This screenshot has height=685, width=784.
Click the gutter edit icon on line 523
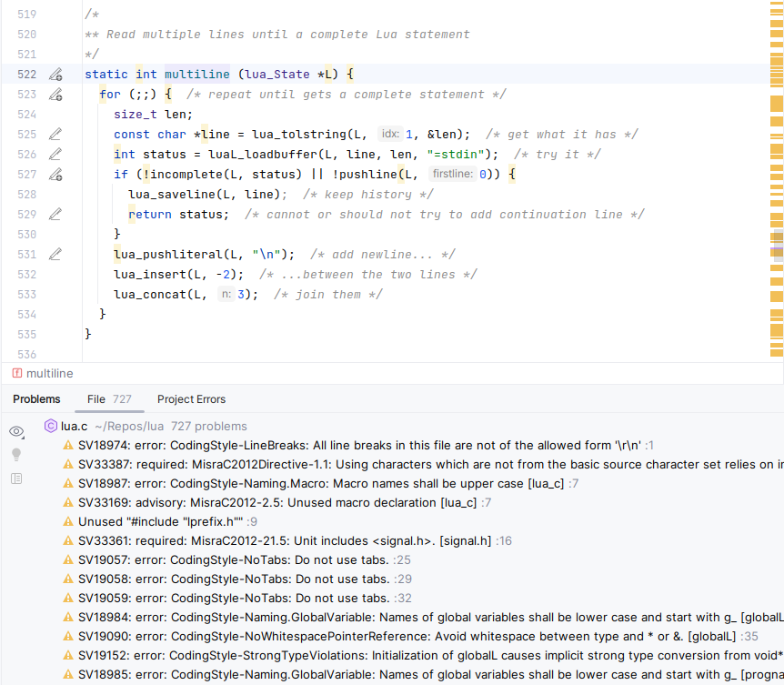(x=55, y=95)
